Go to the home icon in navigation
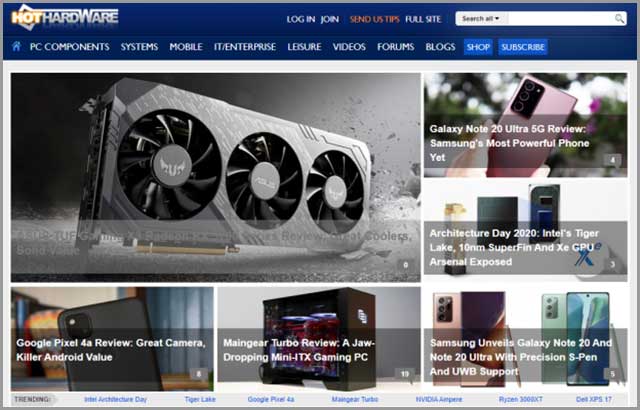Image resolution: width=640 pixels, height=410 pixels. point(16,46)
